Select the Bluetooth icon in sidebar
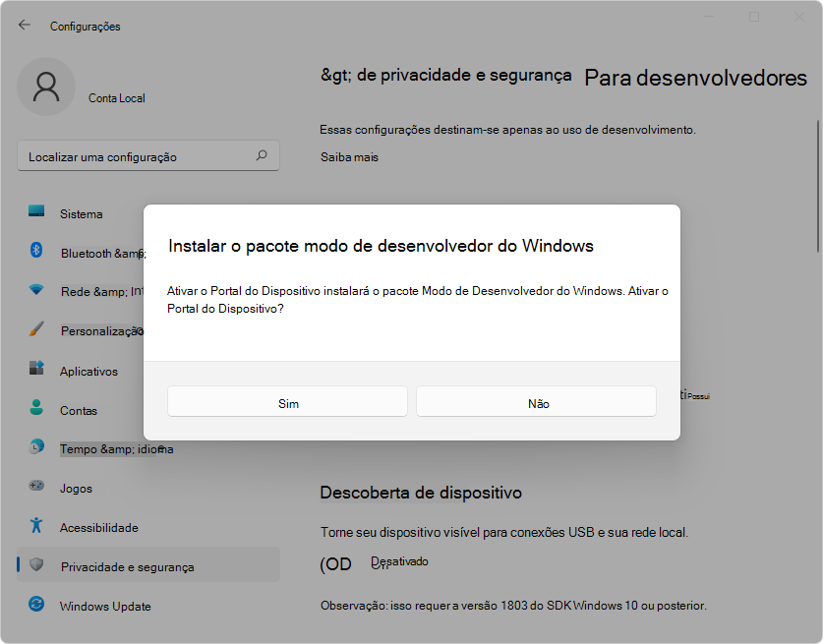The width and height of the screenshot is (823, 644). click(36, 251)
